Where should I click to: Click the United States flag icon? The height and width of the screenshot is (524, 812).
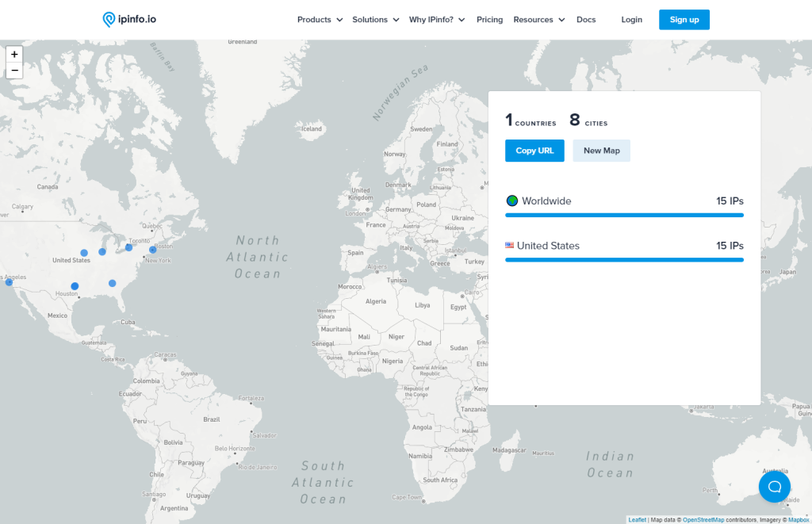[510, 246]
